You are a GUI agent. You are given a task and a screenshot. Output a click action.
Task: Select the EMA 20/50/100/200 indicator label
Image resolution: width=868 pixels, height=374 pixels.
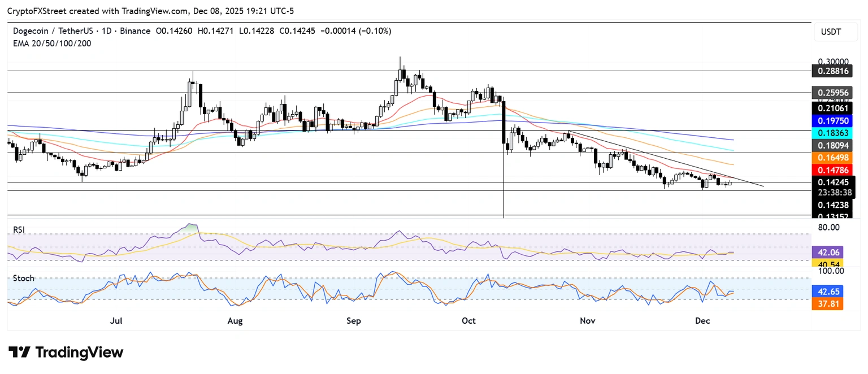(52, 44)
